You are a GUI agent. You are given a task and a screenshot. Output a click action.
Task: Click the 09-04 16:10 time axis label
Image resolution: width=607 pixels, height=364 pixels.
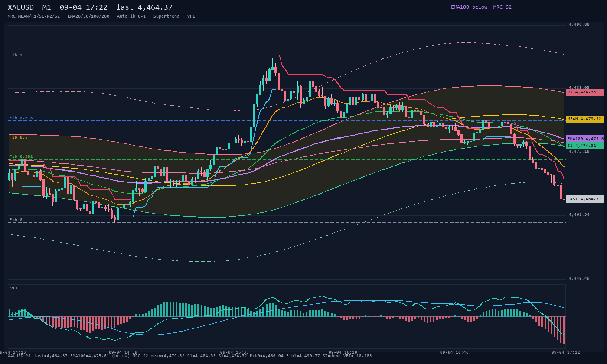point(343,352)
